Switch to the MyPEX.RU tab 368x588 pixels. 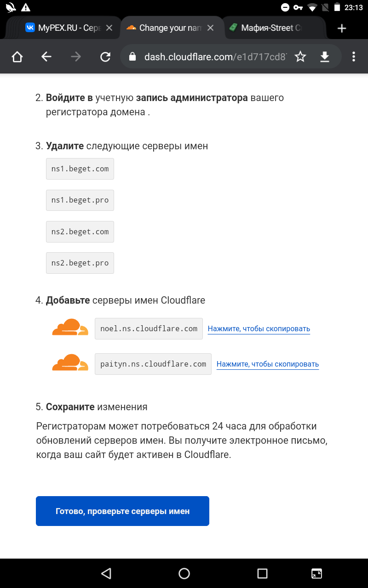coord(64,28)
